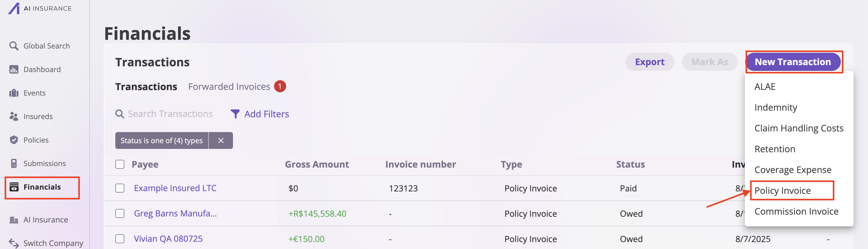Open the Transactions tab
The width and height of the screenshot is (868, 249).
point(146,87)
